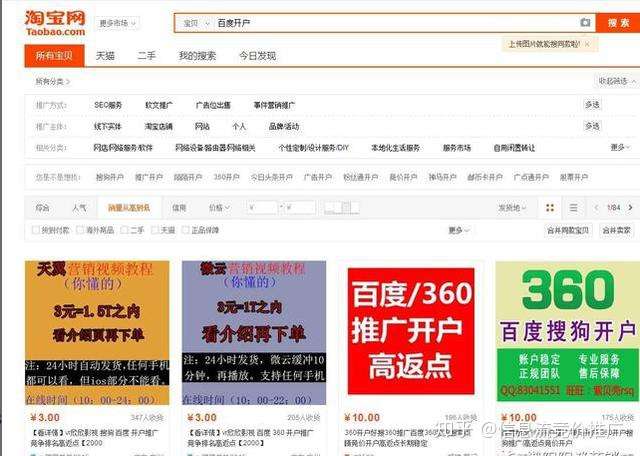Click suggested search 广点通开户
Viewport: 640px width, 456px height.
(x=531, y=177)
